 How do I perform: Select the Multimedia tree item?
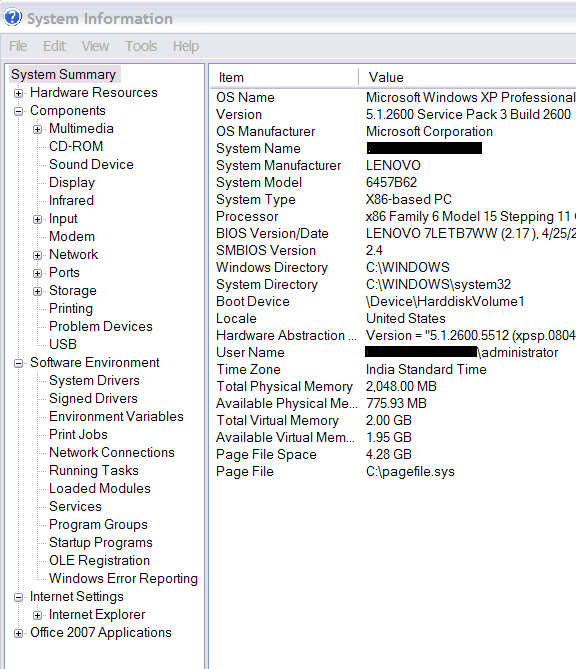81,128
